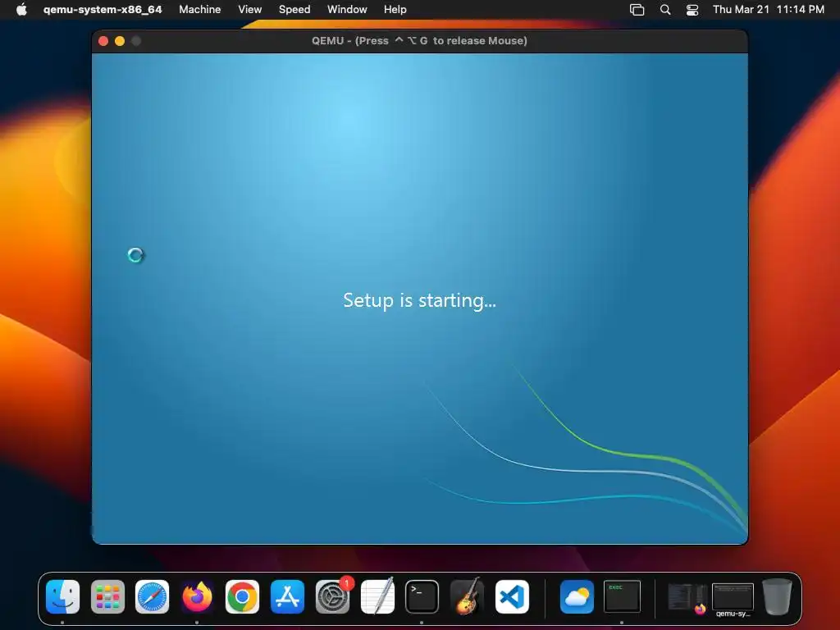Open the View menu
Image resolution: width=840 pixels, height=630 pixels.
click(249, 9)
